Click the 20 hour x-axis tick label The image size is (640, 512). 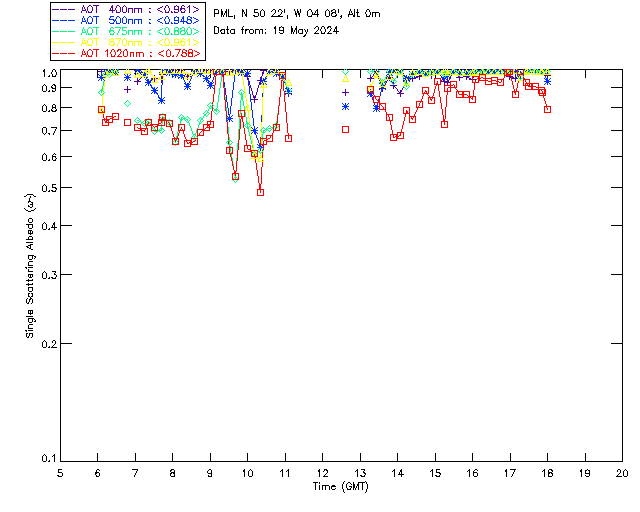pos(622,473)
